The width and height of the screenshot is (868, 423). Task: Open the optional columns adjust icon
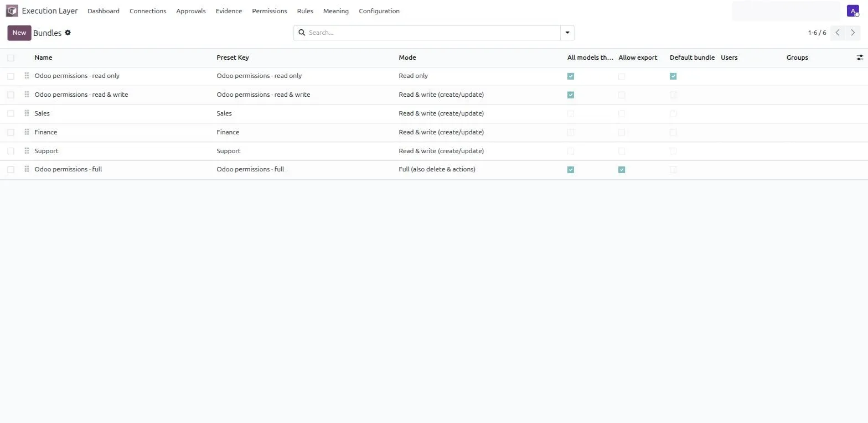click(860, 58)
